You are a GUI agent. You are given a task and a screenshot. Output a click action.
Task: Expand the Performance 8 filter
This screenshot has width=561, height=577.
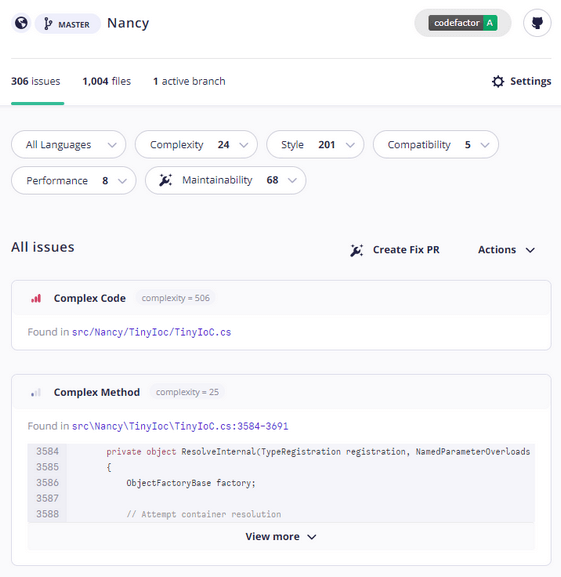click(x=74, y=181)
